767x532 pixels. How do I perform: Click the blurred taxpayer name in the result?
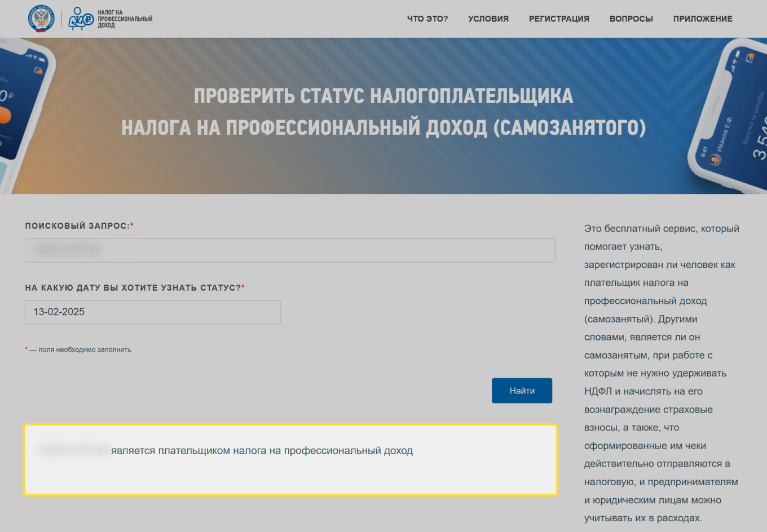tap(73, 450)
